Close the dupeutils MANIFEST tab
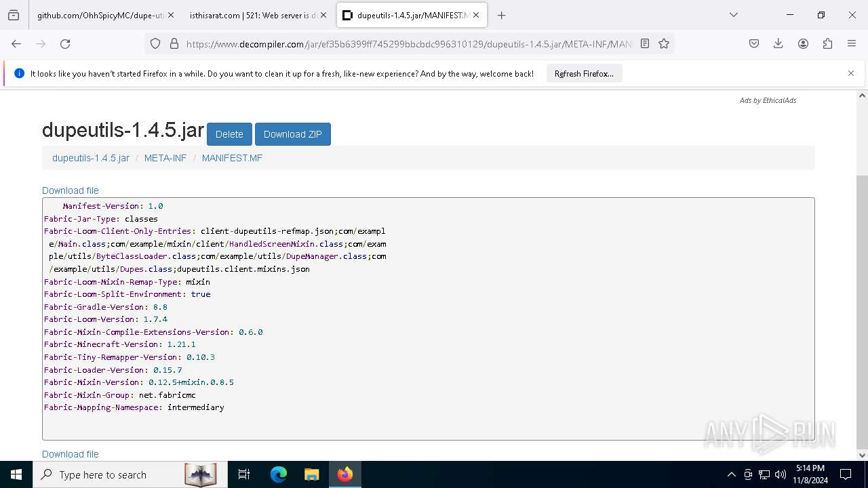Image resolution: width=868 pixels, height=488 pixels. [476, 15]
